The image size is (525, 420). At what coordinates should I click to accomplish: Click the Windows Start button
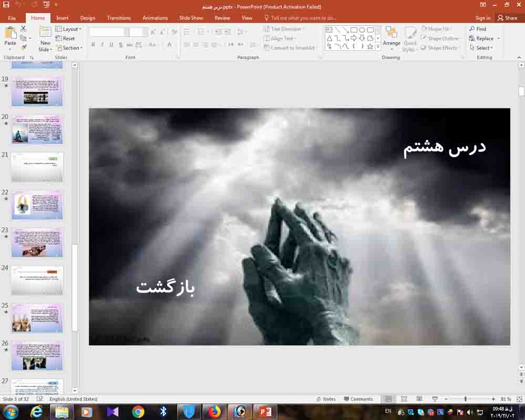pyautogui.click(x=11, y=412)
